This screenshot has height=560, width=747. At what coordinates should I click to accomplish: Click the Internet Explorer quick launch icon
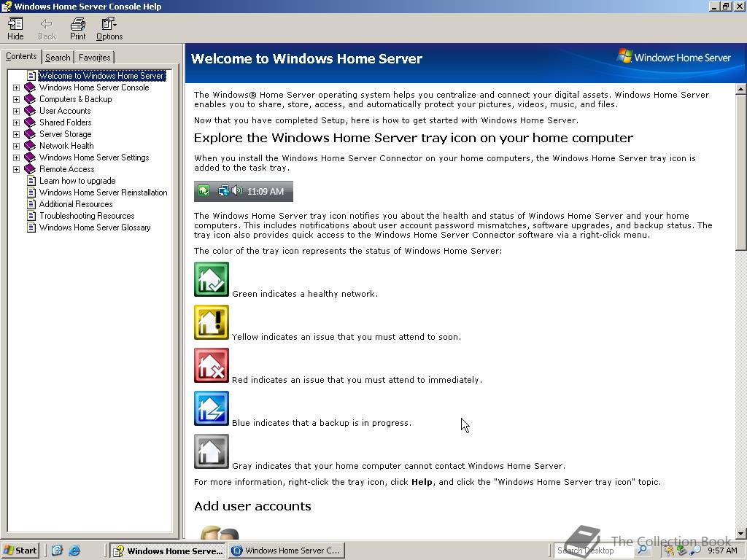click(x=74, y=551)
